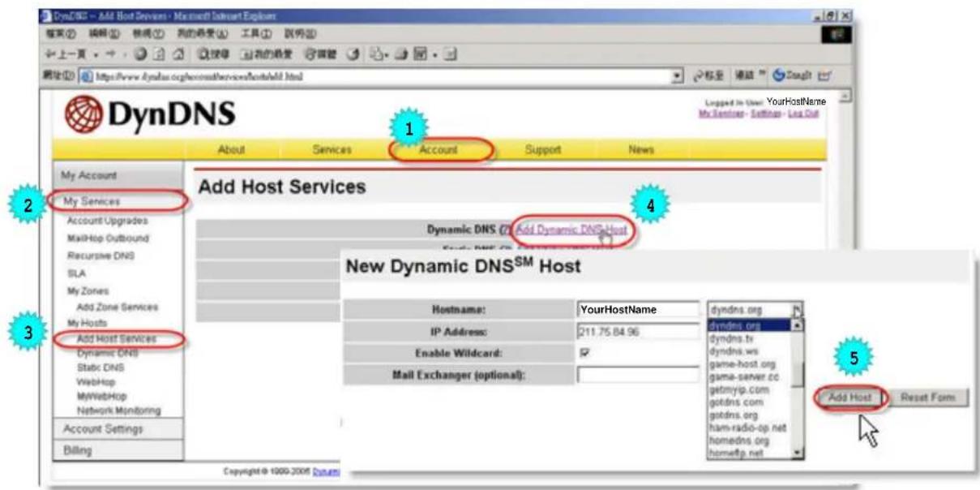This screenshot has height=490, width=980.
Task: Expand the address bar URL dropdown
Action: 678,75
